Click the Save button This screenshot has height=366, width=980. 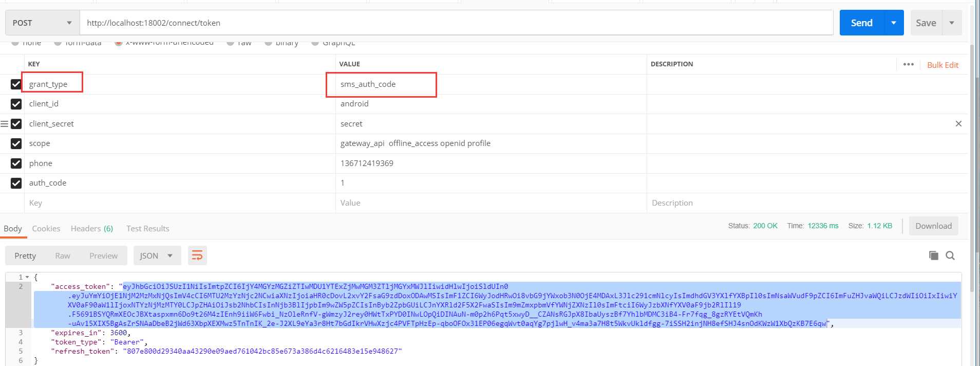coord(926,23)
